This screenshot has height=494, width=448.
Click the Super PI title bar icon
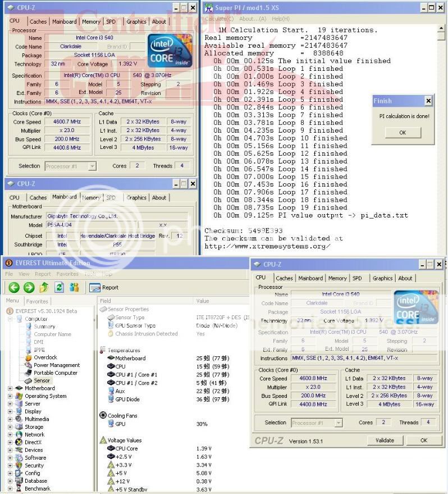coord(208,8)
